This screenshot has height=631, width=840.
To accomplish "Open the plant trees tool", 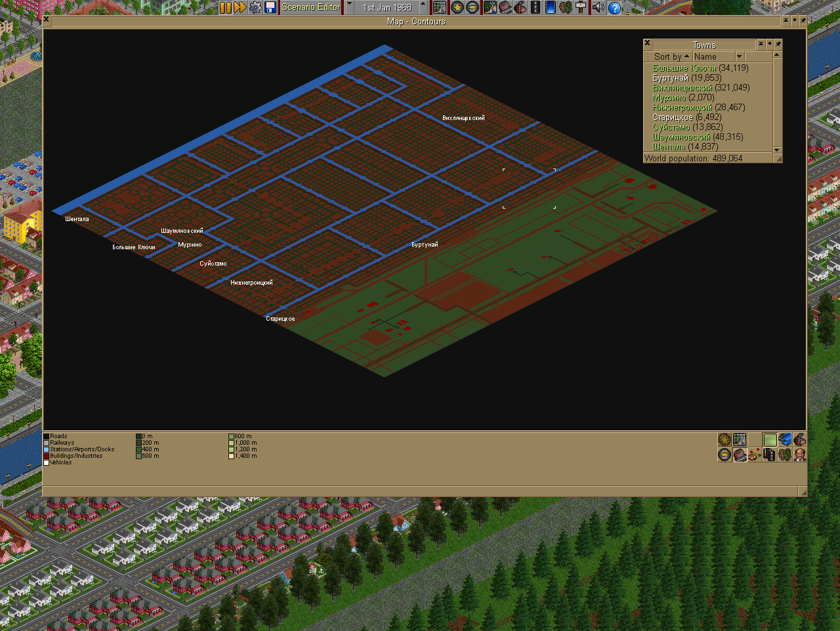I will pyautogui.click(x=565, y=7).
